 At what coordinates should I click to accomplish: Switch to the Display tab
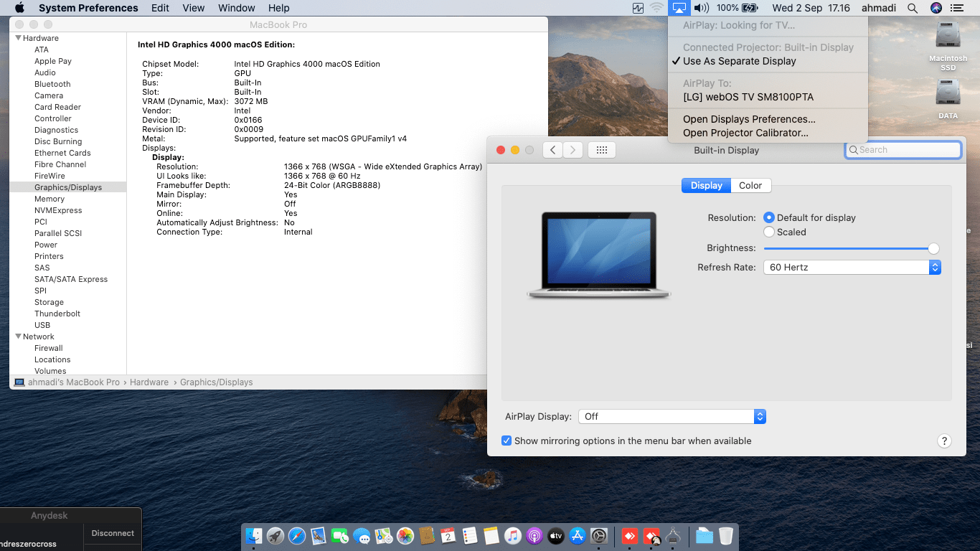[707, 185]
